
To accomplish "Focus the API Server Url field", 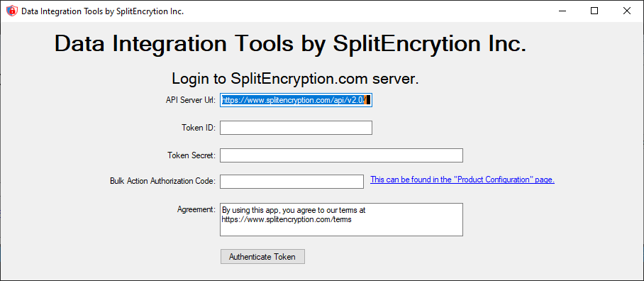I will click(296, 100).
